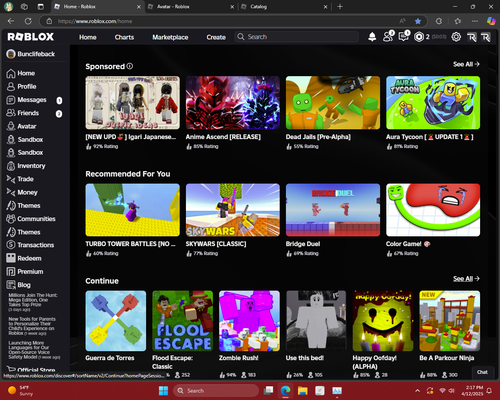Viewport: 500px width, 400px height.
Task: Open the Robux balance icon
Action: coord(419,37)
